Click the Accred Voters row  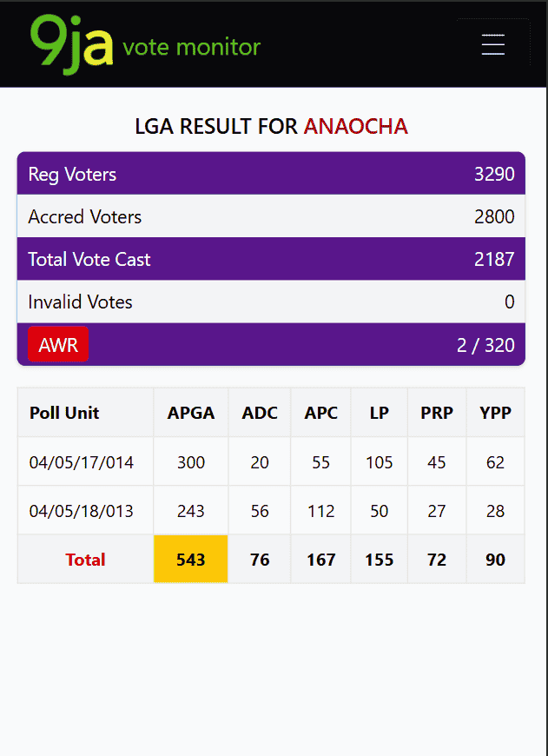click(271, 216)
